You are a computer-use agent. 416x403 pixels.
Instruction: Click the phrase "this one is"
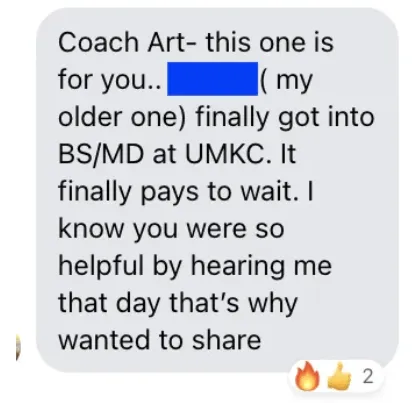[x=270, y=42]
